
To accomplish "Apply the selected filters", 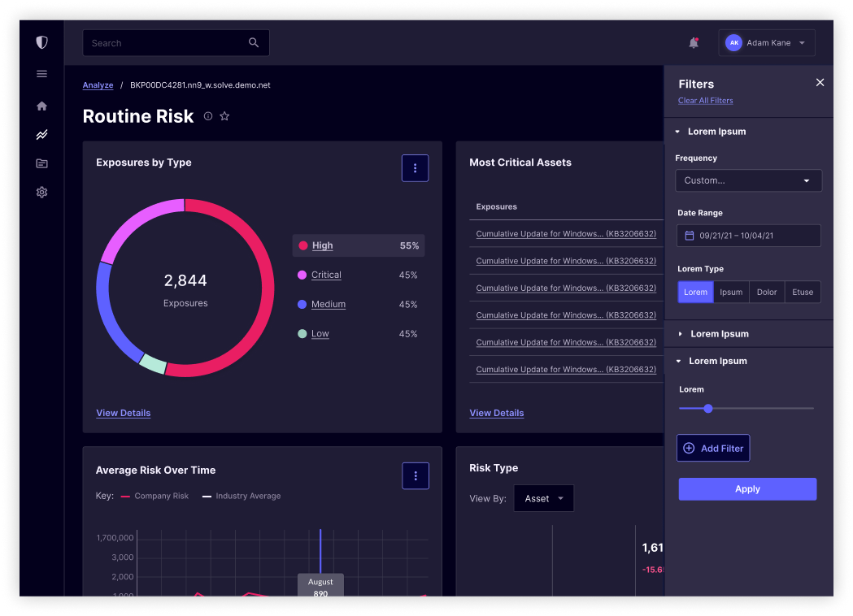I will click(746, 488).
